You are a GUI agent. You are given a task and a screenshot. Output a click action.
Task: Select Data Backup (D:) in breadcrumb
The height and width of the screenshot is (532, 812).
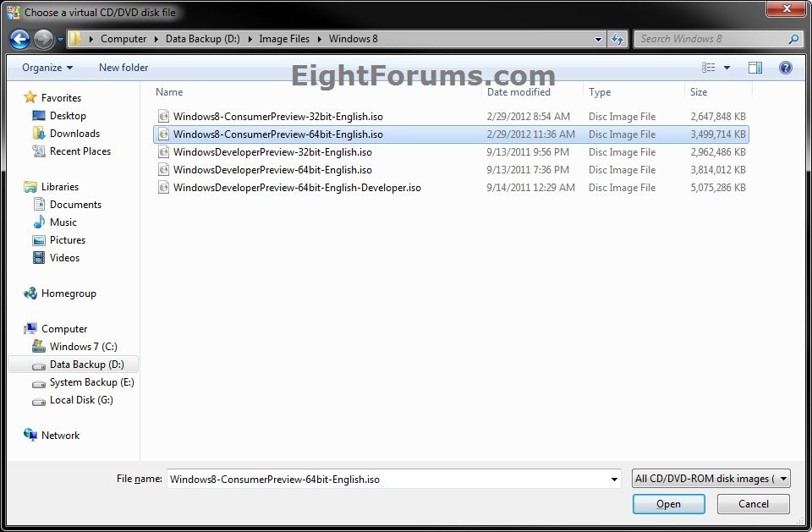click(202, 39)
